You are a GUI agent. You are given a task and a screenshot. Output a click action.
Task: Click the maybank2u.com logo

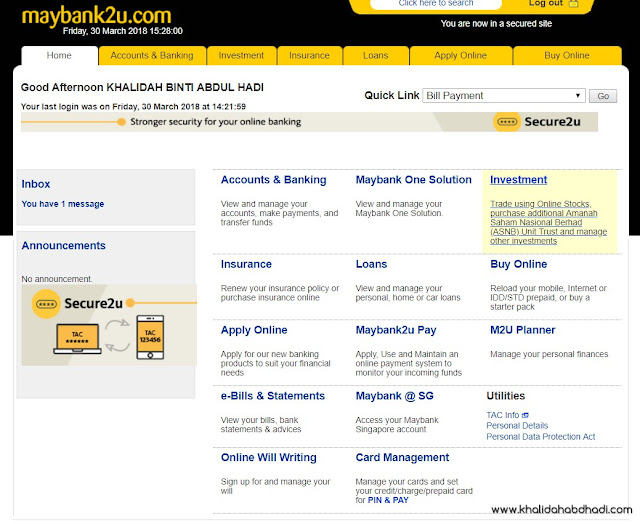pyautogui.click(x=96, y=16)
